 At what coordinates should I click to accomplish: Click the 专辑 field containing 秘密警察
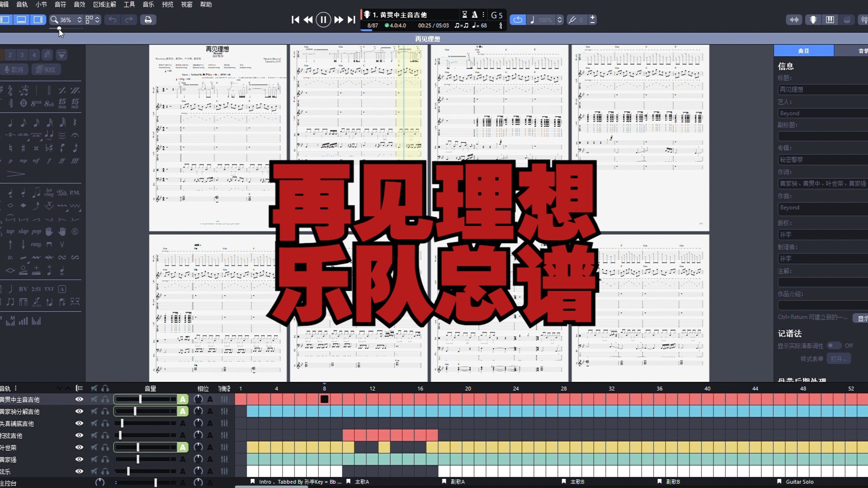pos(823,159)
